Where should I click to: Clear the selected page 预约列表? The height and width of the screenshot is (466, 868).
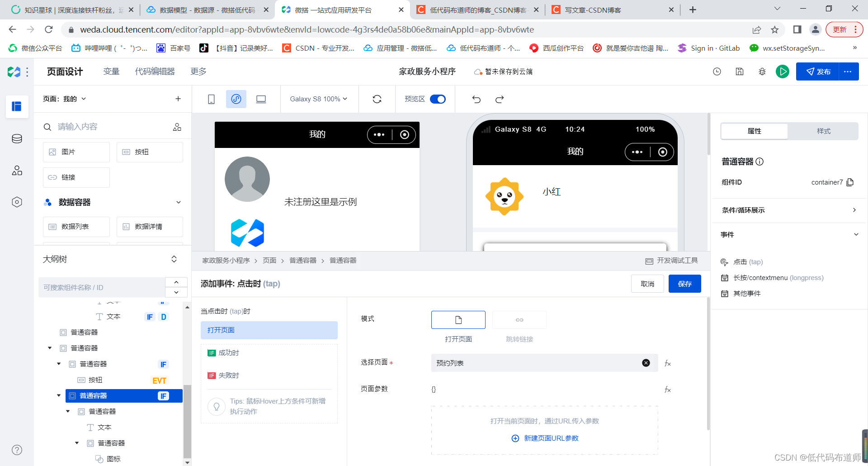(646, 363)
